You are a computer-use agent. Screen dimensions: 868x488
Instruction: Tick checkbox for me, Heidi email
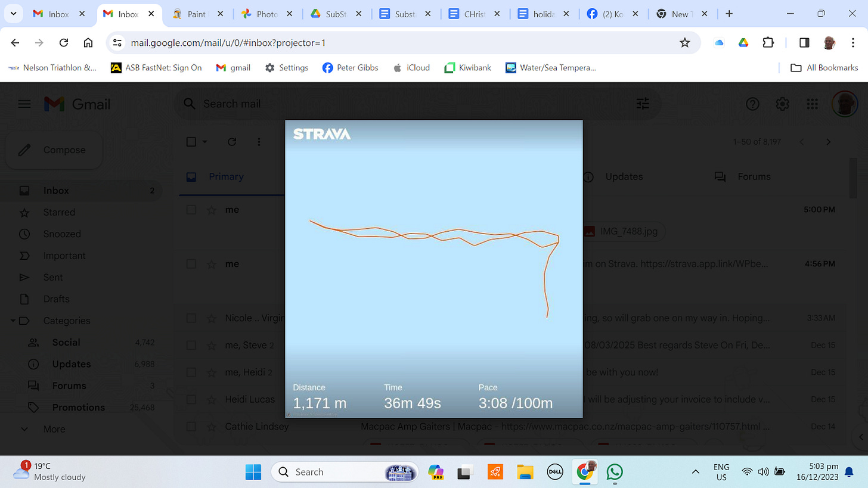[x=191, y=372]
